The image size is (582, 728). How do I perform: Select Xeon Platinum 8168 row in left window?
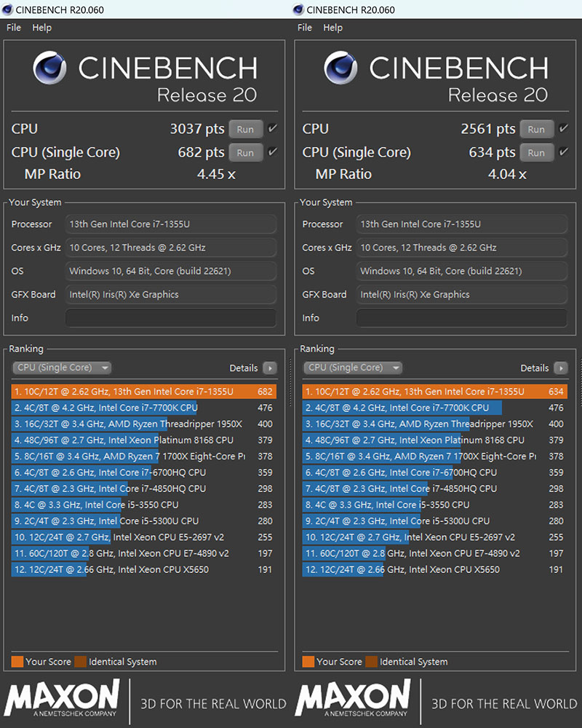144,440
